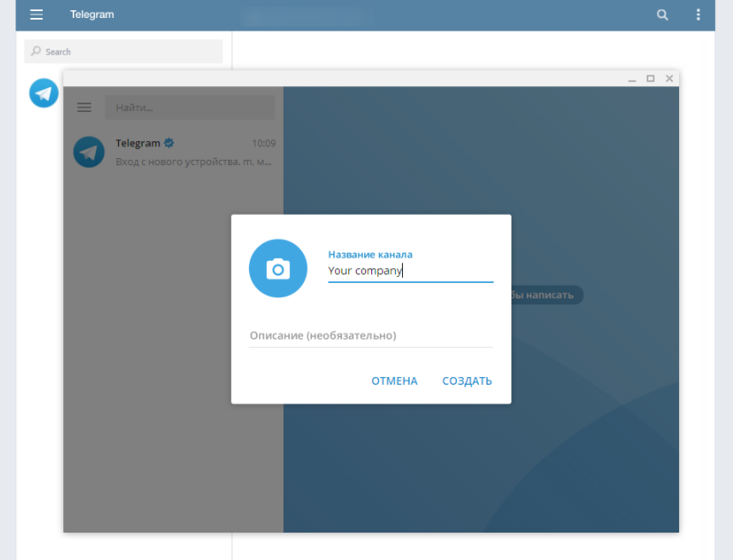The width and height of the screenshot is (733, 560).
Task: Upload channel photo via camera icon
Action: [278, 268]
